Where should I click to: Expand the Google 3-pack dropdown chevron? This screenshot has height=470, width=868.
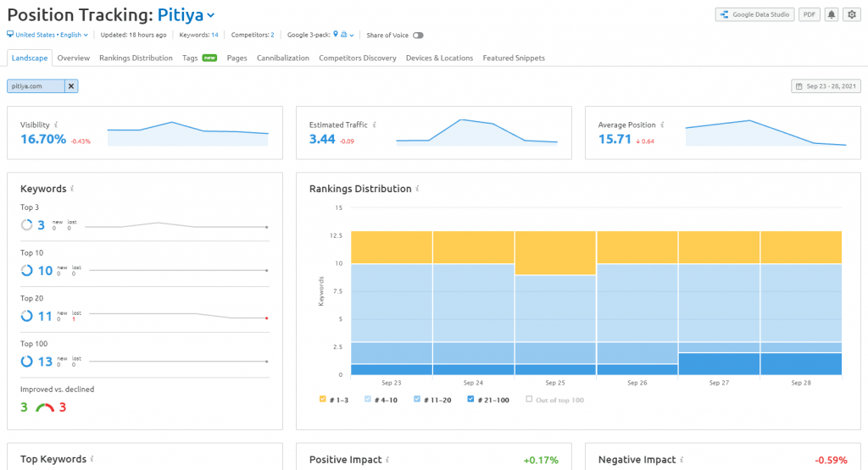coord(352,36)
